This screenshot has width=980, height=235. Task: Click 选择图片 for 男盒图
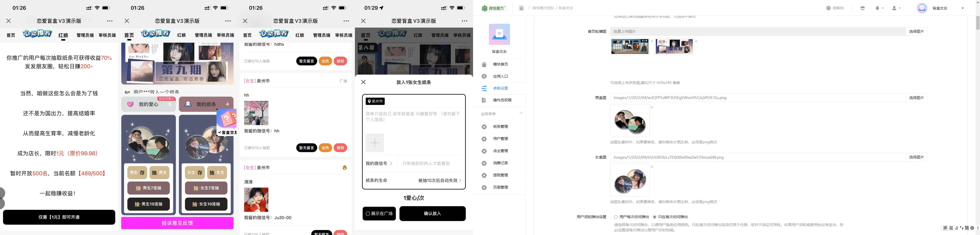916,98
